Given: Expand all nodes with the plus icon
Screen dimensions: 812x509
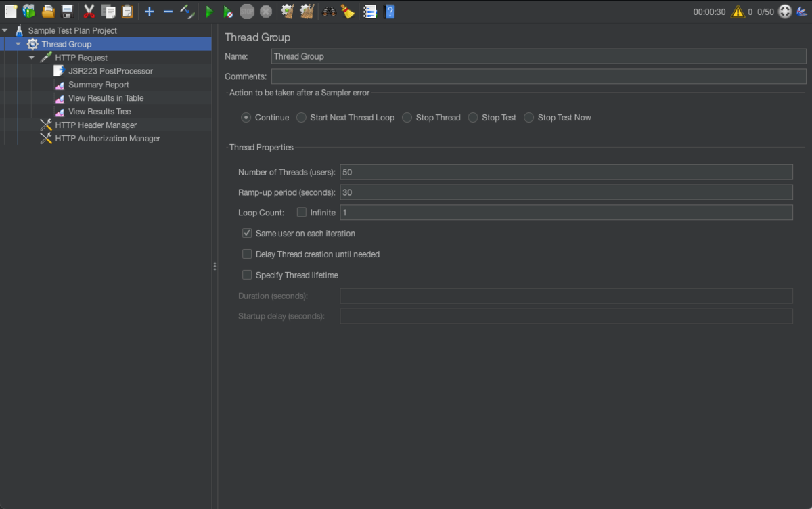Looking at the screenshot, I should pyautogui.click(x=150, y=12).
